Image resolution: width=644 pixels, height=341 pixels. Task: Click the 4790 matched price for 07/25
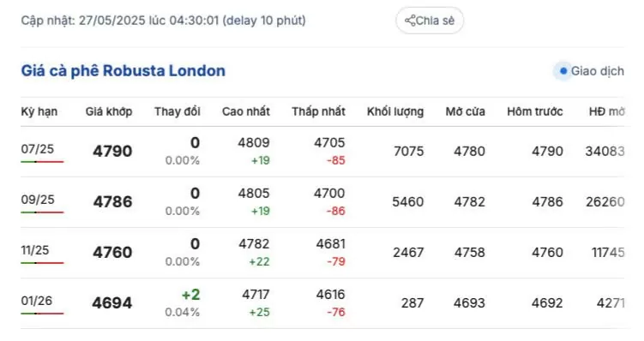(x=112, y=151)
